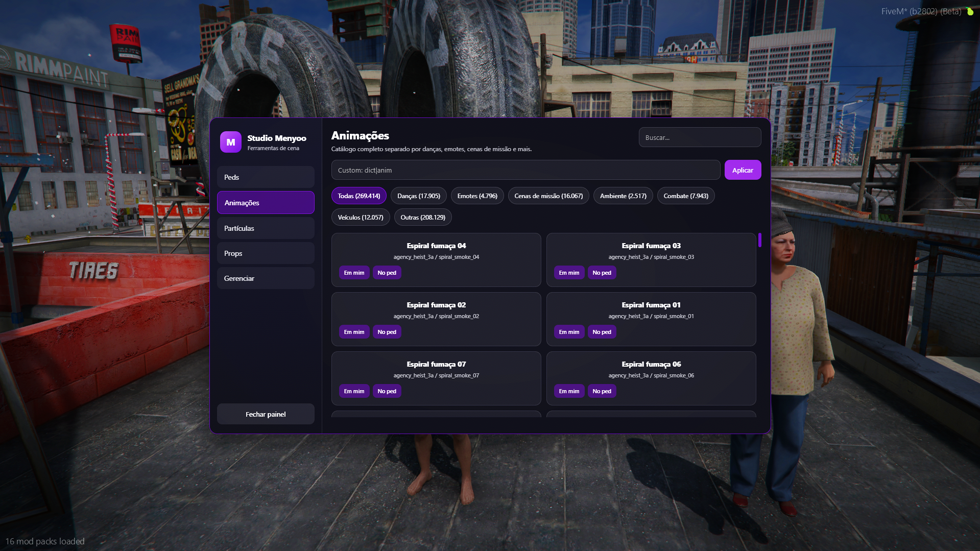
Task: Show Cenas de missão (16.067) category
Action: point(548,196)
